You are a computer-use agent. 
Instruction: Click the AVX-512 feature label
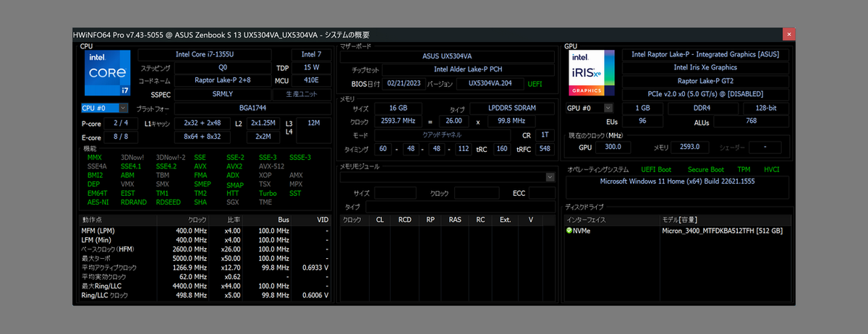(271, 166)
